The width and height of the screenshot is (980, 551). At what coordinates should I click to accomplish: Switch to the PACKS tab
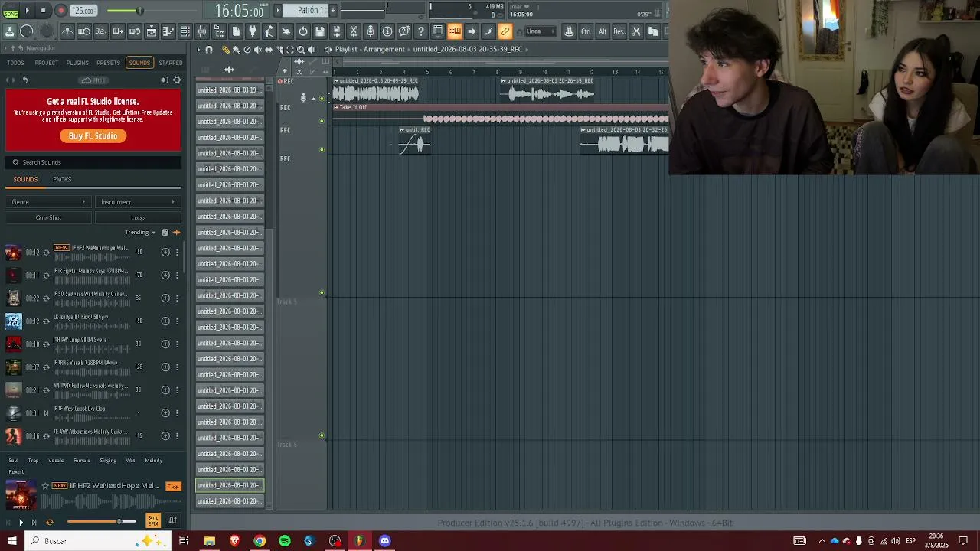(x=62, y=180)
